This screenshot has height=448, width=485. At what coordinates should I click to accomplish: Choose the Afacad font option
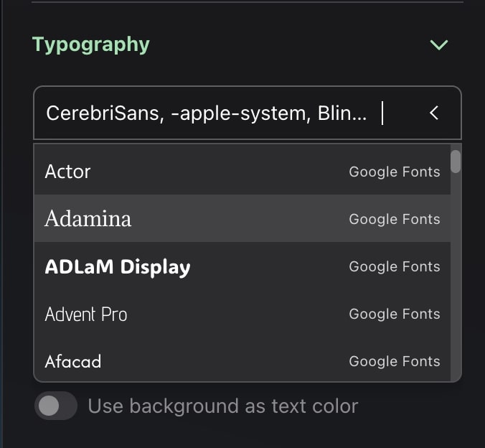[x=73, y=361]
